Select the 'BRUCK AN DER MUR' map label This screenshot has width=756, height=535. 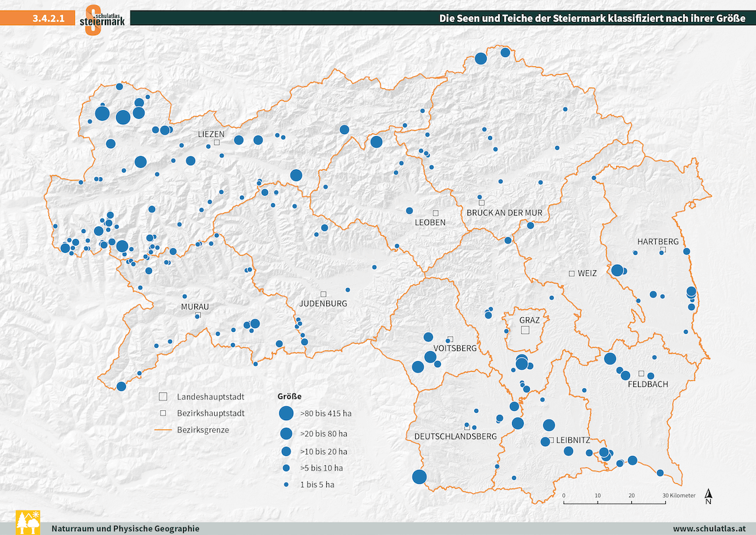coord(504,212)
